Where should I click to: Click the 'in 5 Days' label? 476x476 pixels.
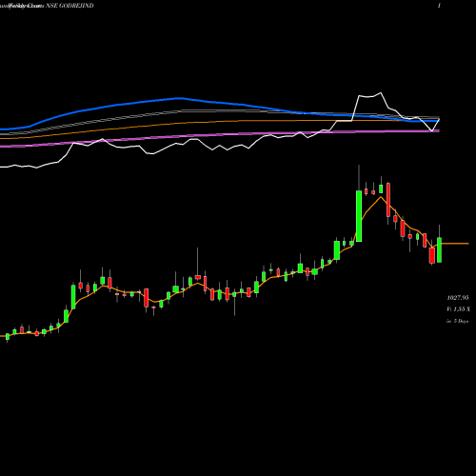pyautogui.click(x=457, y=321)
